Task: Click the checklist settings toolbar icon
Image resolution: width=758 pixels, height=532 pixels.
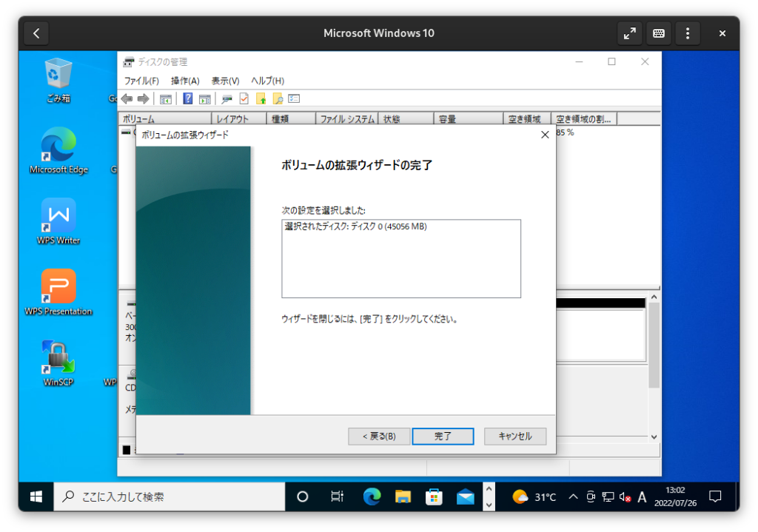Action: 294,98
